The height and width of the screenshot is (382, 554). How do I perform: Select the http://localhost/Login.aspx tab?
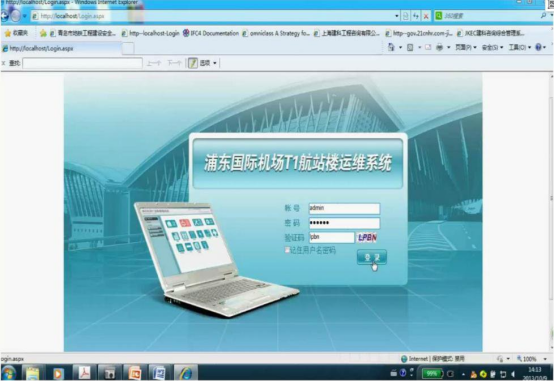61,48
